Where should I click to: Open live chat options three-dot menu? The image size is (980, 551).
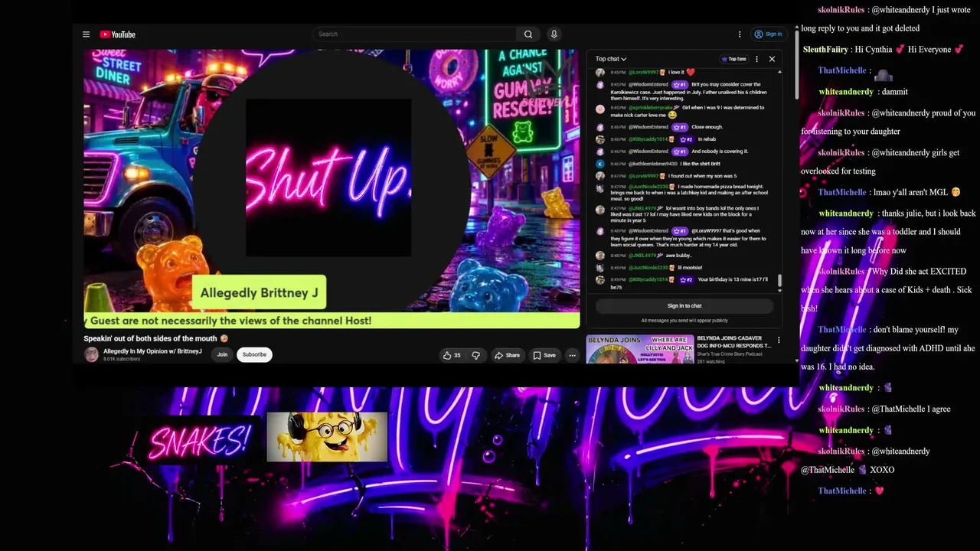point(756,59)
